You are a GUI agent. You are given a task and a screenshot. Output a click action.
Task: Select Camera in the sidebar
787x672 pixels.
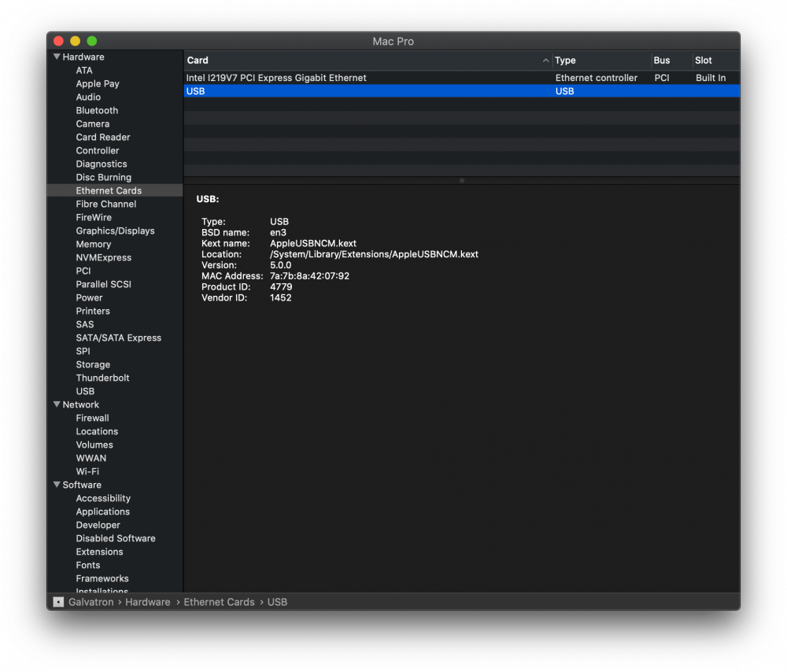(92, 124)
